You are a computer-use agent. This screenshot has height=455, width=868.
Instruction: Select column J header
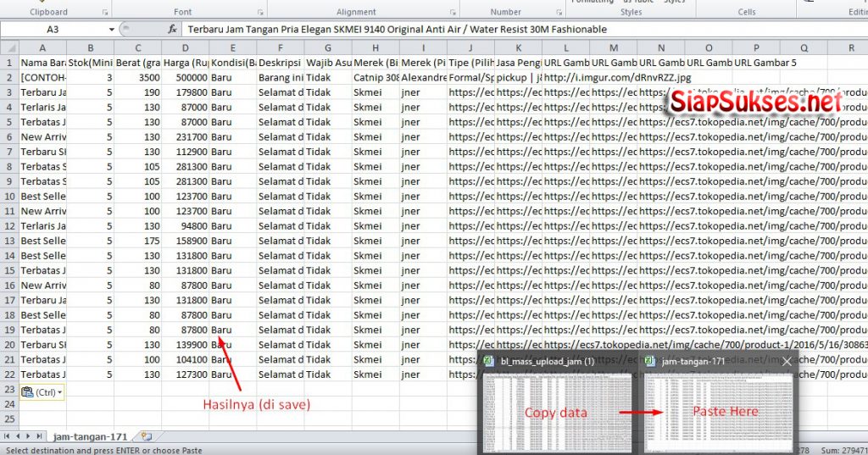click(471, 48)
